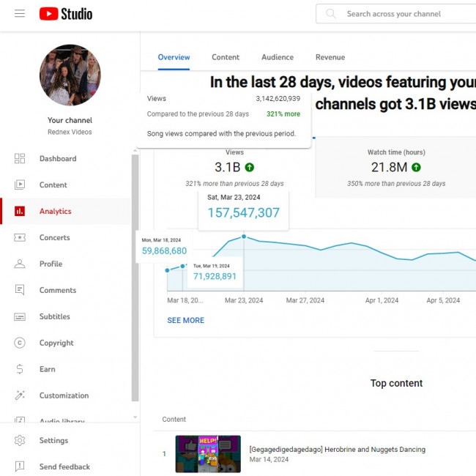The image size is (476, 476).
Task: Switch to the Audience tab
Action: 278,57
